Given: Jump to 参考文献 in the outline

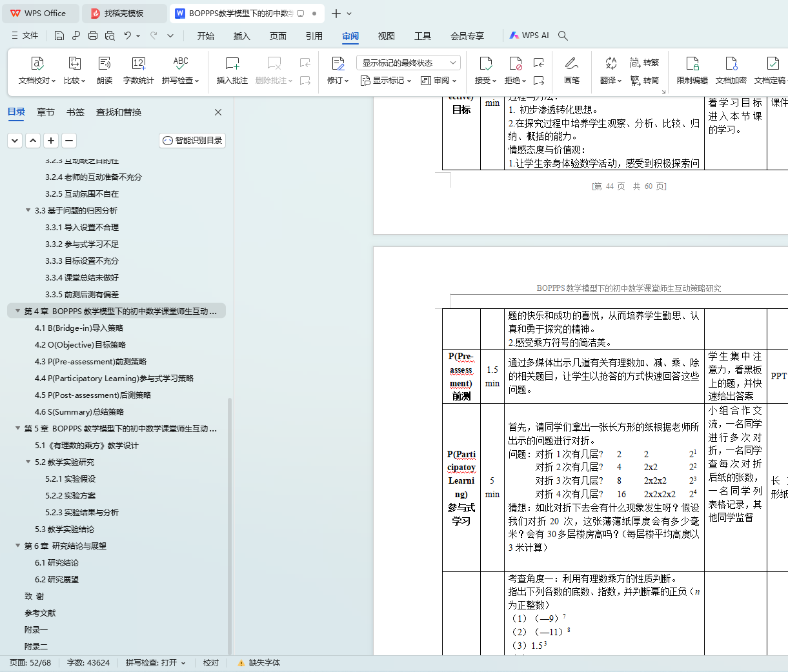Looking at the screenshot, I should pos(40,613).
